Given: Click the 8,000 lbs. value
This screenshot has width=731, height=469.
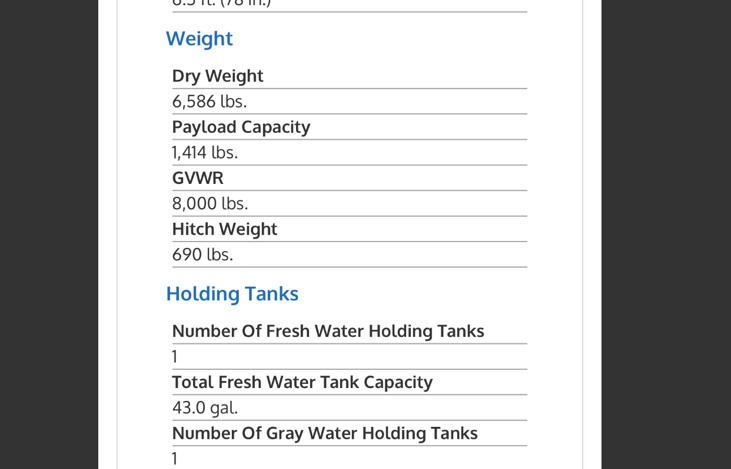Looking at the screenshot, I should click(209, 204).
